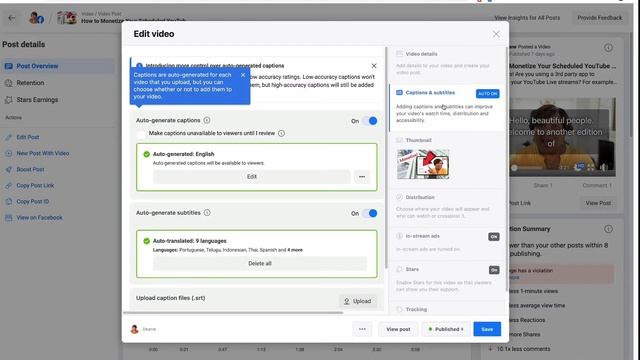The height and width of the screenshot is (360, 640).
Task: Click the page avatar in top bar
Action: pyautogui.click(x=36, y=18)
